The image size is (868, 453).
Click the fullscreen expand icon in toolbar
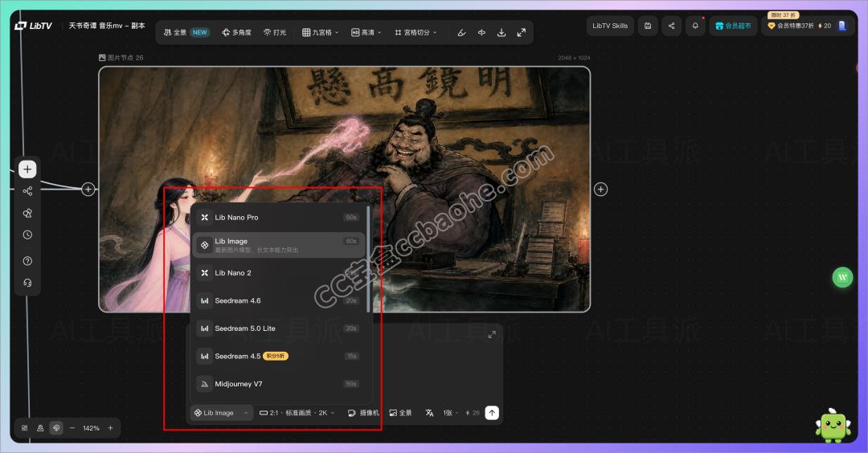pos(521,33)
